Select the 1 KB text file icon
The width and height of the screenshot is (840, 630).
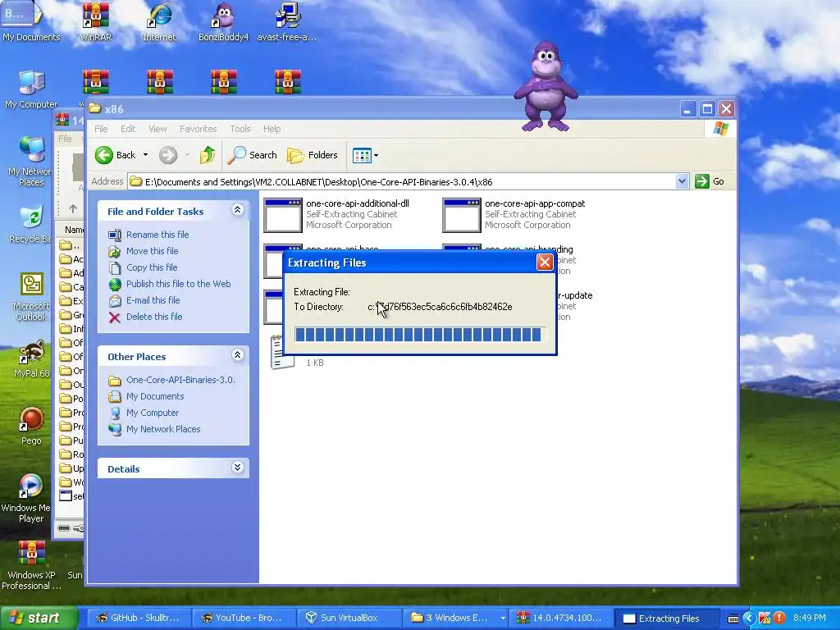point(282,352)
